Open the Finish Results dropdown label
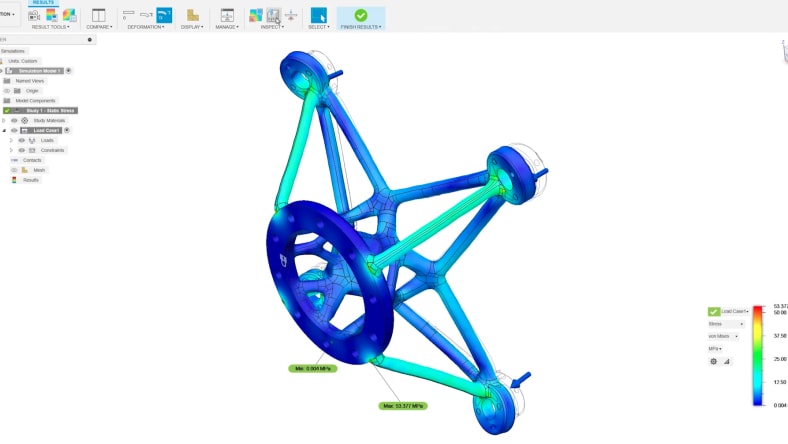The height and width of the screenshot is (444, 788). [x=361, y=27]
